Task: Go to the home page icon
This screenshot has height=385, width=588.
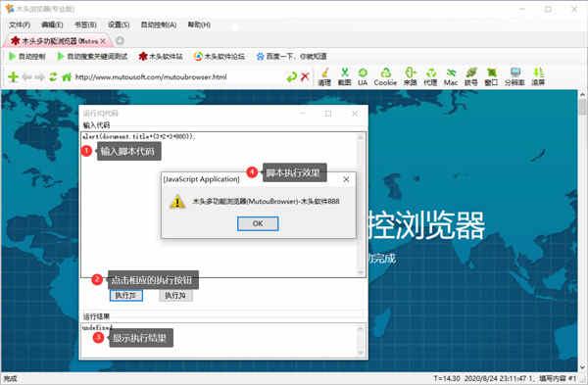Action: 67,76
